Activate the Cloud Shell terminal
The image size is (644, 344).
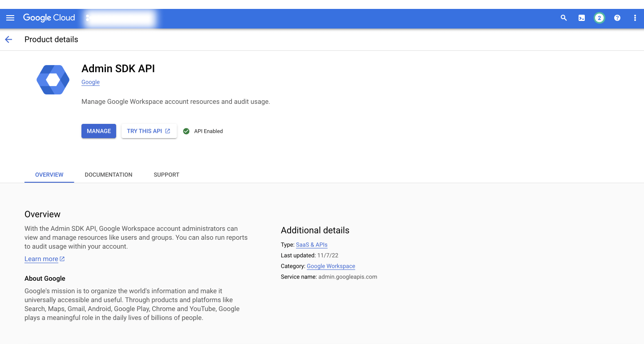pyautogui.click(x=581, y=18)
